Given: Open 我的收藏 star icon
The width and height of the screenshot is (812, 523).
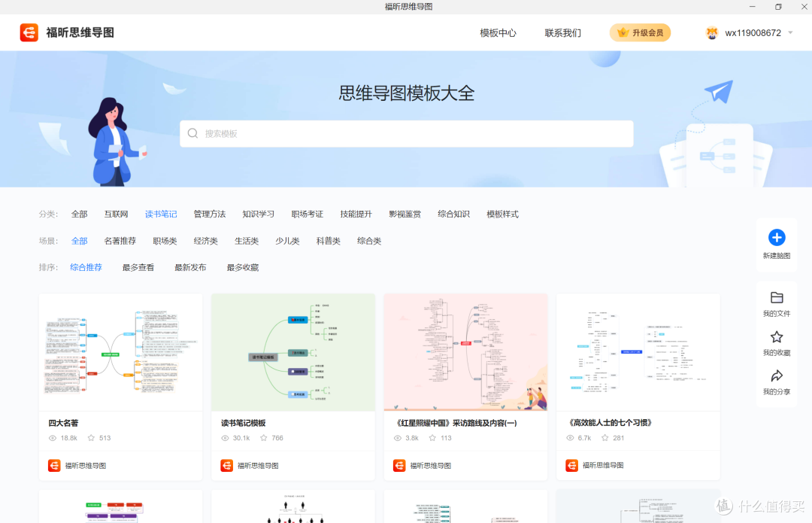Looking at the screenshot, I should 776,337.
